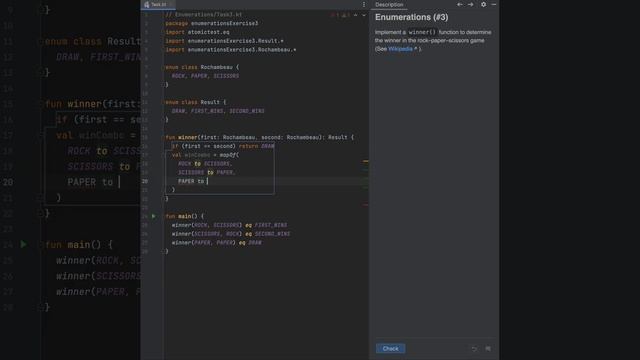Click the 'fun main()' line in the editor
Image resolution: width=640 pixels, height=360 pixels.
[x=184, y=216]
